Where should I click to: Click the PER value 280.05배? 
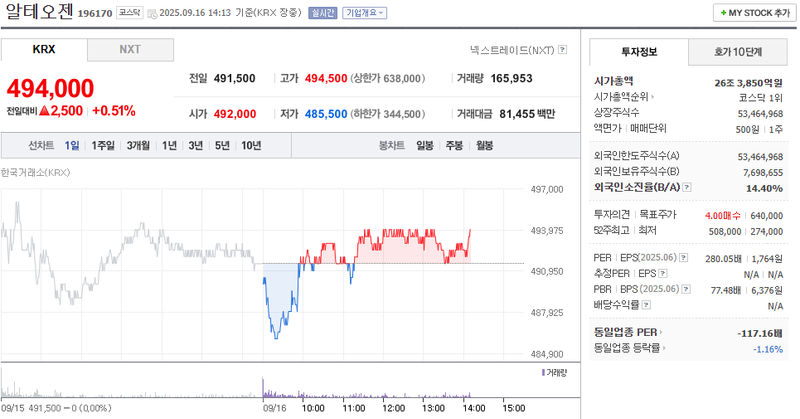point(723,259)
